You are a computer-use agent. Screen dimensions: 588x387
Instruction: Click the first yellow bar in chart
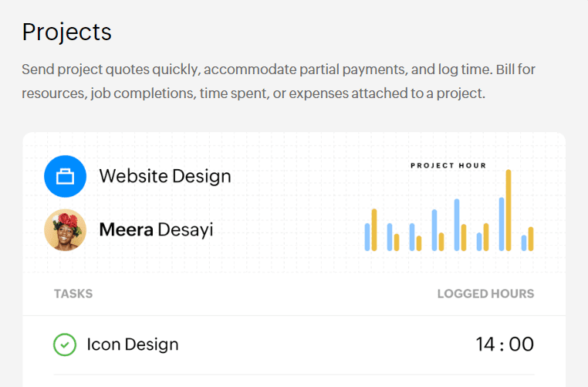pos(374,229)
